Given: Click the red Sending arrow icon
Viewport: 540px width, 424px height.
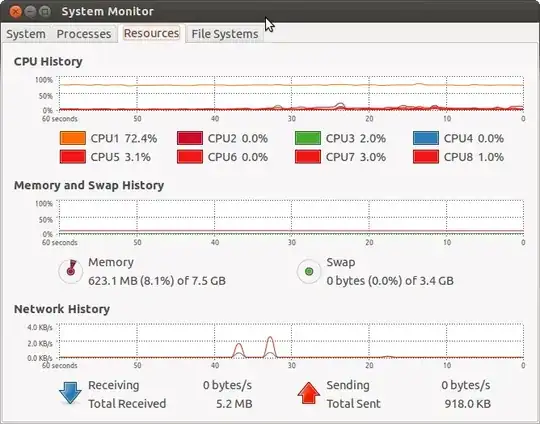Looking at the screenshot, I should click(309, 393).
